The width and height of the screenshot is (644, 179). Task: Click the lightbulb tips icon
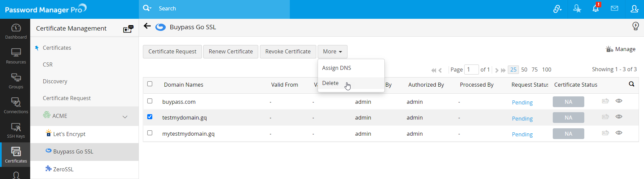tap(635, 26)
